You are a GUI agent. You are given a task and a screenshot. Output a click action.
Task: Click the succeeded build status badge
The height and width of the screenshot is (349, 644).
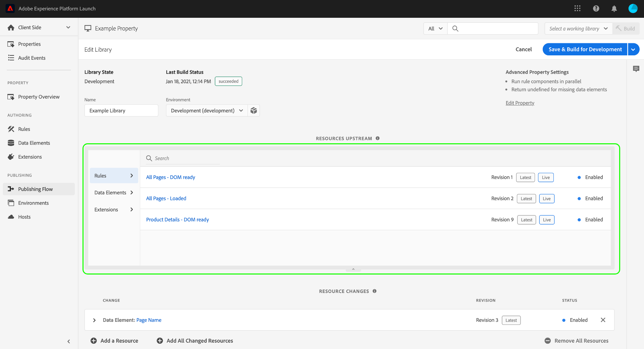pos(228,81)
